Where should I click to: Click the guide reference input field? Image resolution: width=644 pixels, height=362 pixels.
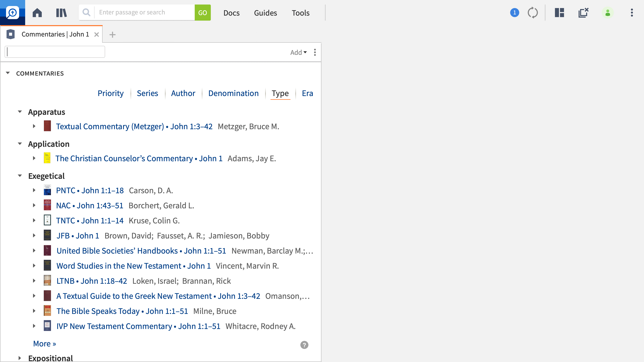(55, 52)
